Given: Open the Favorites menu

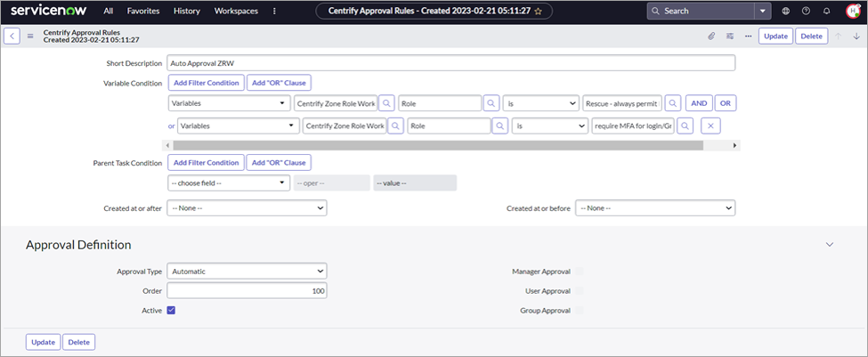Looking at the screenshot, I should (143, 11).
